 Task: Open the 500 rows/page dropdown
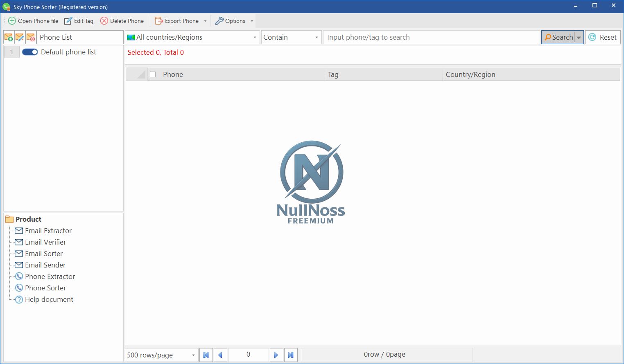coord(161,355)
